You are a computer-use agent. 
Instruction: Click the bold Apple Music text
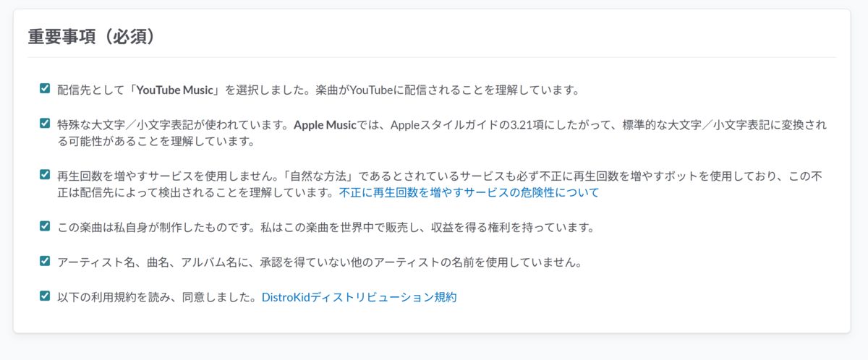pos(325,125)
